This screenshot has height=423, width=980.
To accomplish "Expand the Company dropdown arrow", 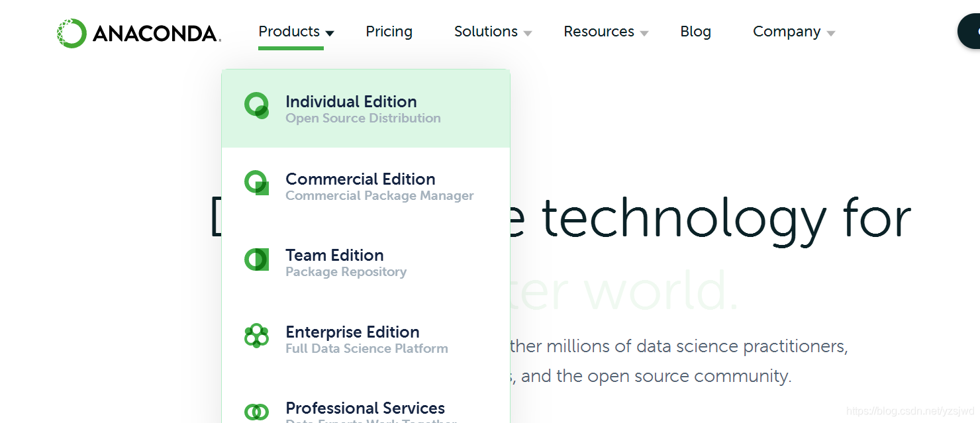I will click(x=831, y=33).
